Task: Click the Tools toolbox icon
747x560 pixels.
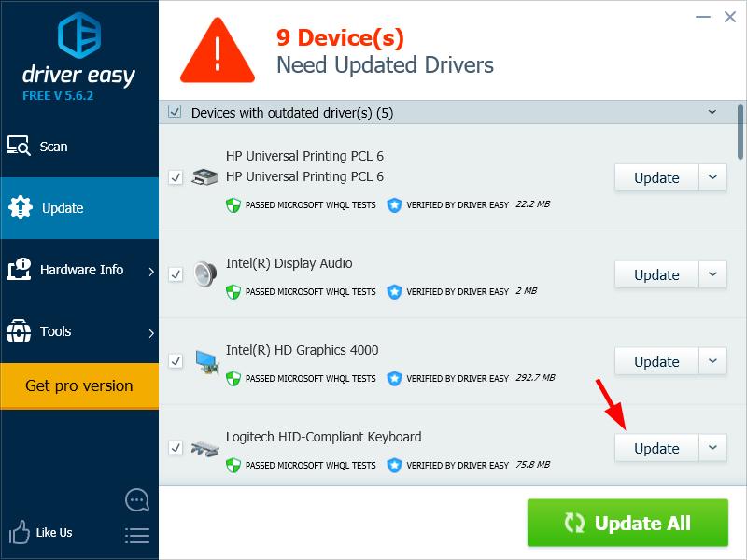Action: 19,330
